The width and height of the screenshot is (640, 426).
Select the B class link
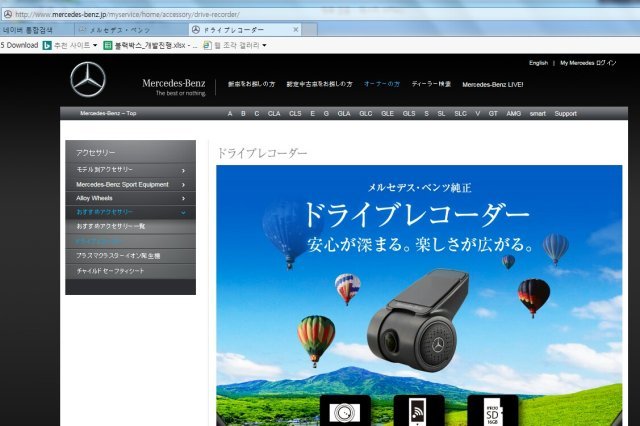pos(243,113)
